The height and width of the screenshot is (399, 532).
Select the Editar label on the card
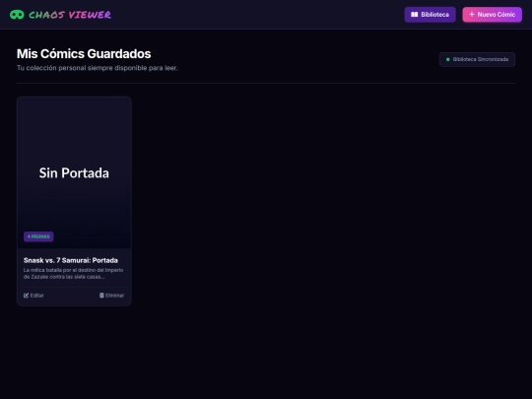click(x=37, y=296)
